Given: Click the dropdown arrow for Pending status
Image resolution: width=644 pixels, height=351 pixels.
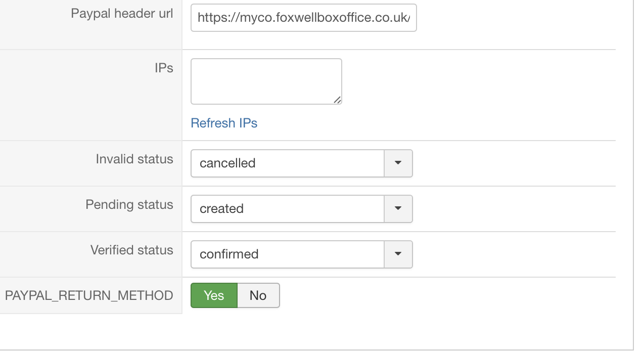Looking at the screenshot, I should coord(398,209).
